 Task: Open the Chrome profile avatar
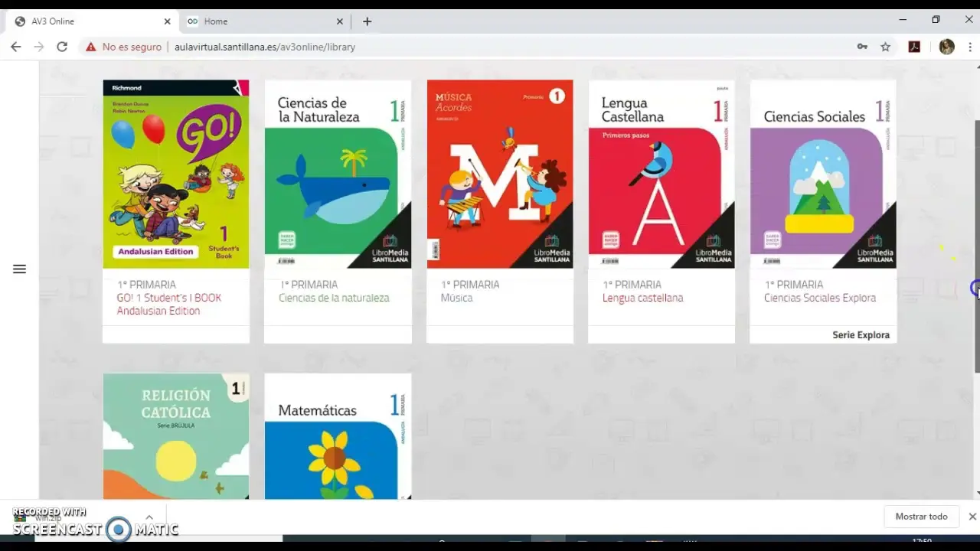(946, 47)
